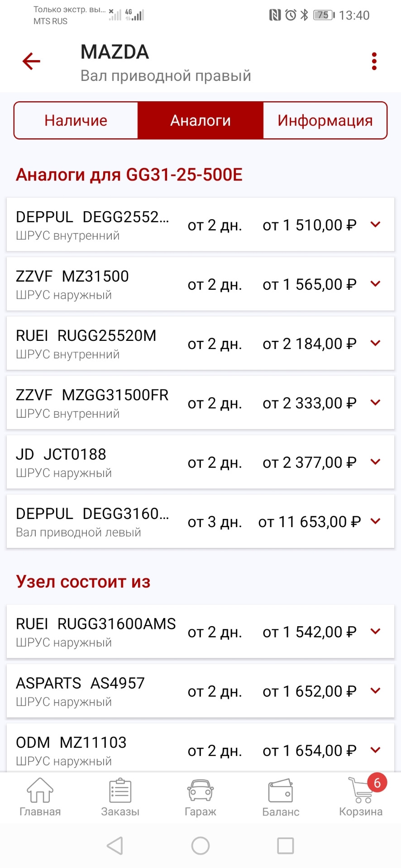Tap Android recent apps square

tap(286, 845)
